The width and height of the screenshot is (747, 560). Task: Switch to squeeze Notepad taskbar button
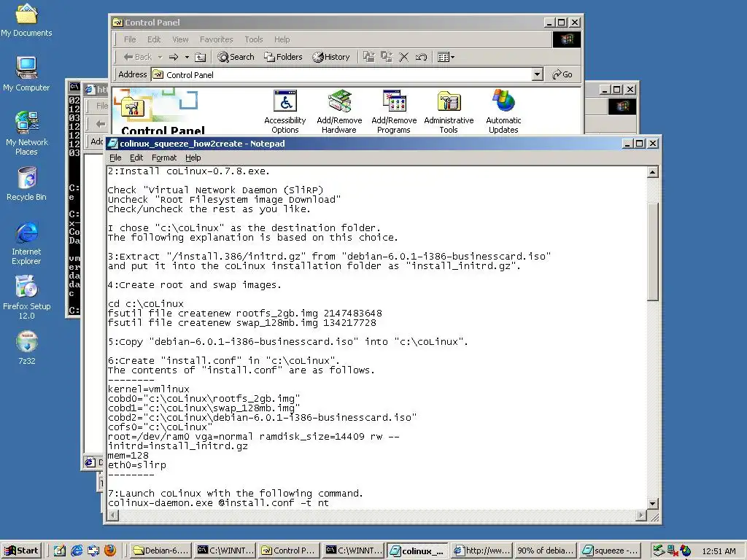click(x=610, y=551)
